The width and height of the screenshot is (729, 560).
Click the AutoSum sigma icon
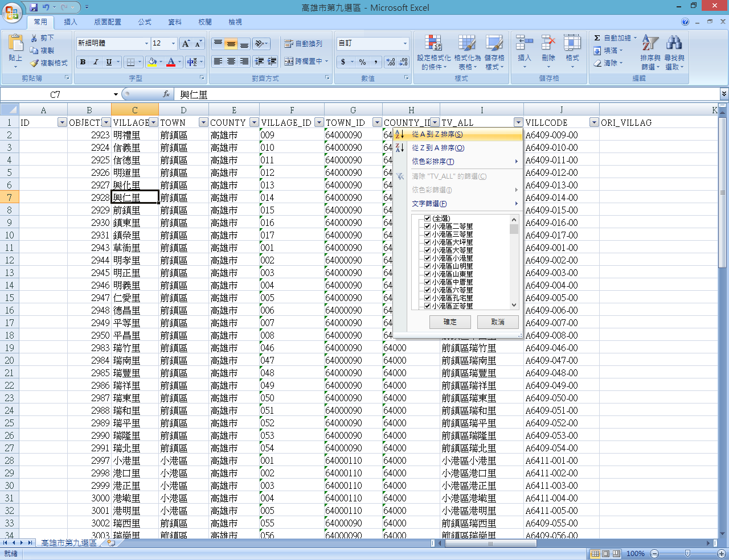click(597, 38)
